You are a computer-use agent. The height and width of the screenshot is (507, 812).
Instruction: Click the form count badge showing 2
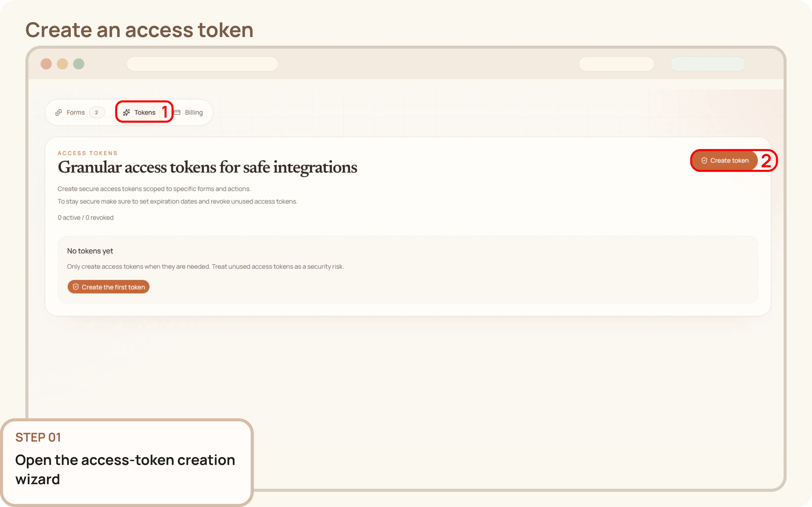(97, 112)
